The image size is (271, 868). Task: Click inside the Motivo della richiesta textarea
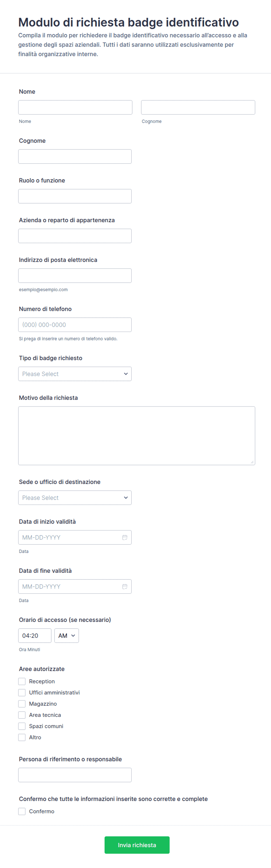coord(136,436)
